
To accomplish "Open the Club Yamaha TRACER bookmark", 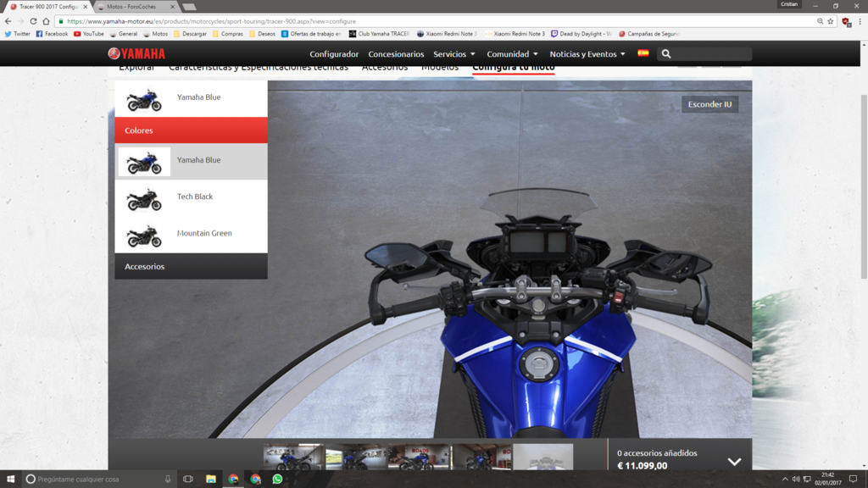I will tap(379, 34).
